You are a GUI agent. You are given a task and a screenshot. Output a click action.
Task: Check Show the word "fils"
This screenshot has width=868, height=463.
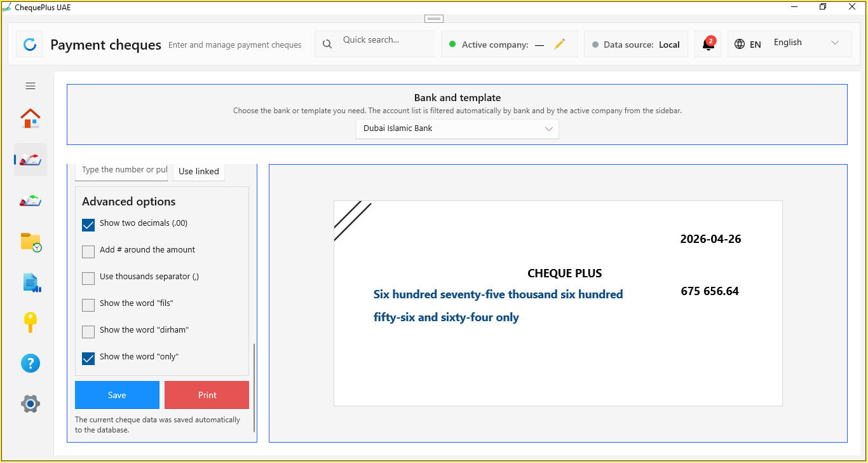pos(88,305)
